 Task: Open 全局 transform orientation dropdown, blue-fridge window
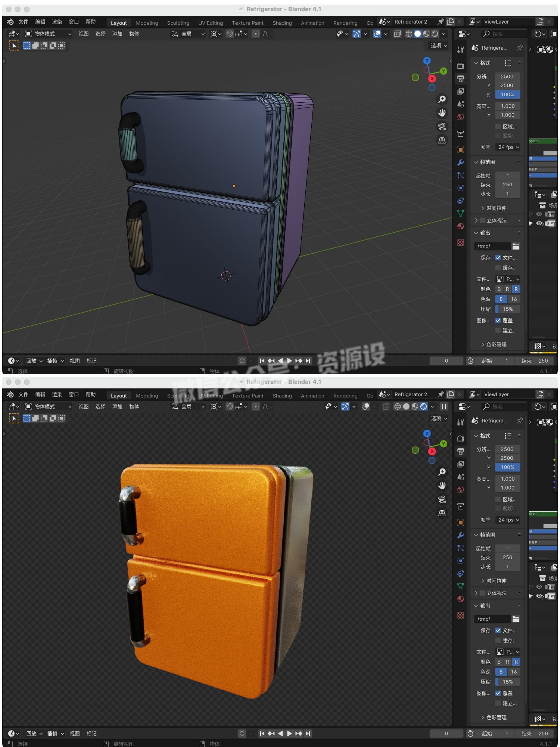[x=188, y=34]
